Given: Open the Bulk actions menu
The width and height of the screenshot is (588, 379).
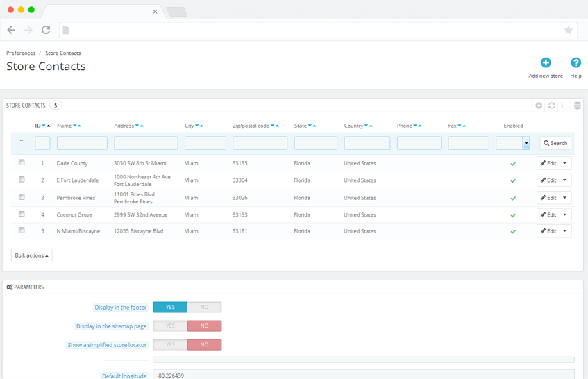Looking at the screenshot, I should pos(31,255).
